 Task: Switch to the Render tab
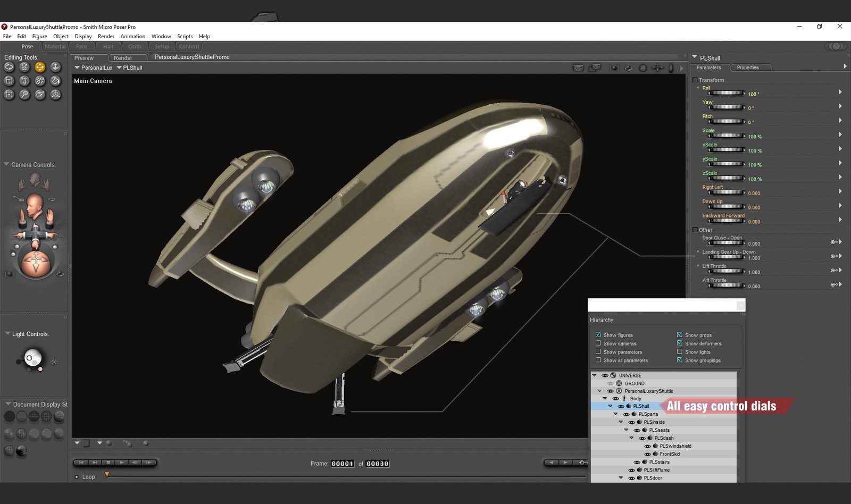pyautogui.click(x=123, y=58)
